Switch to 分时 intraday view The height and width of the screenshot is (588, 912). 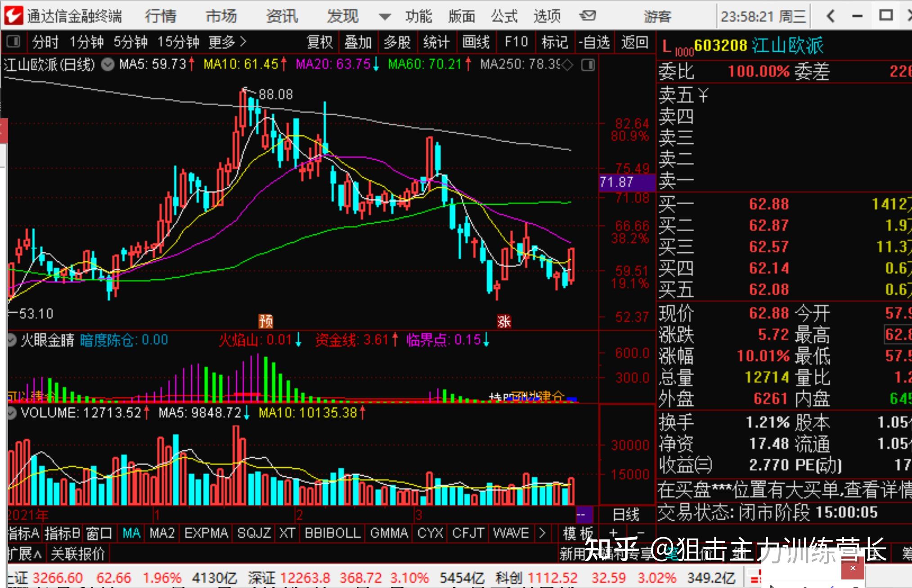click(x=45, y=42)
